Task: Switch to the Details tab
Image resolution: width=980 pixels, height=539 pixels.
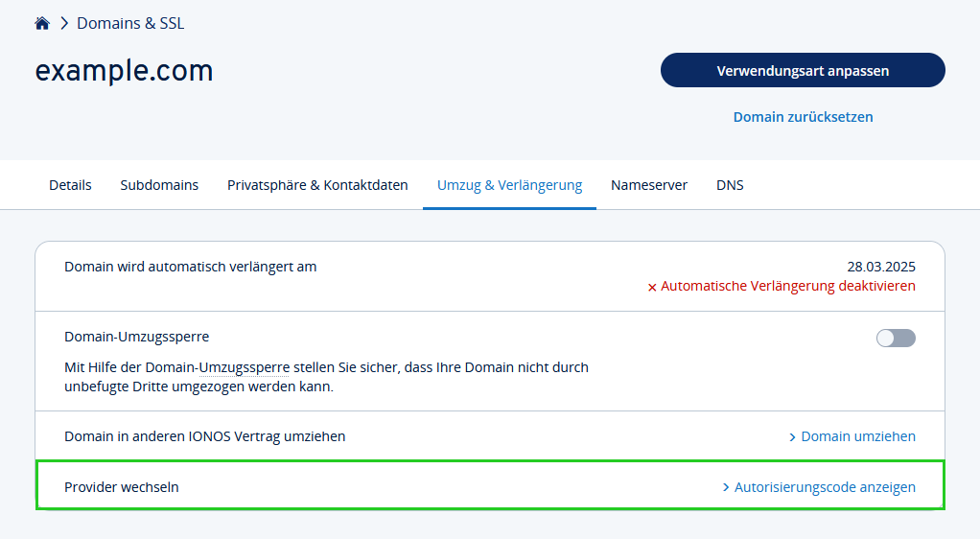Action: coord(70,185)
